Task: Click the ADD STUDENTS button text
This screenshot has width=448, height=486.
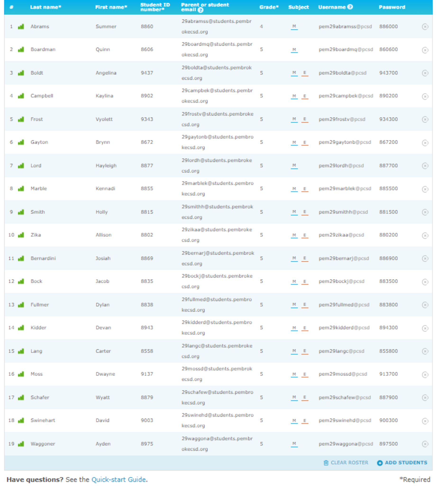Action: tap(406, 463)
